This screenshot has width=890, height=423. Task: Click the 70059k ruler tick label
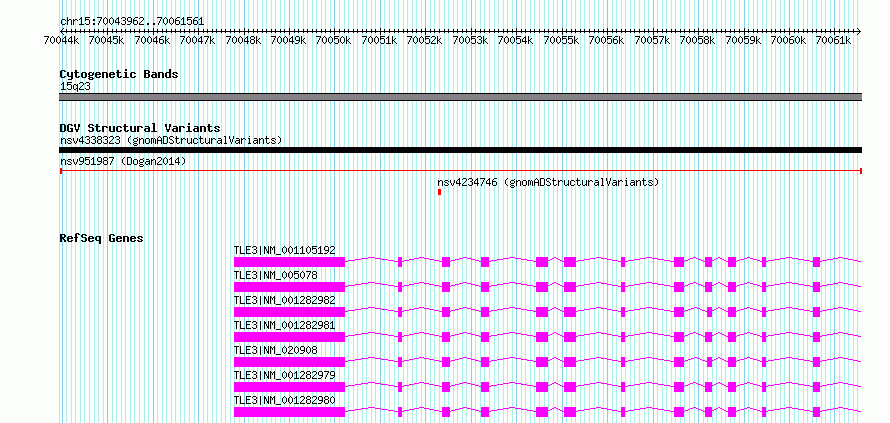point(742,40)
